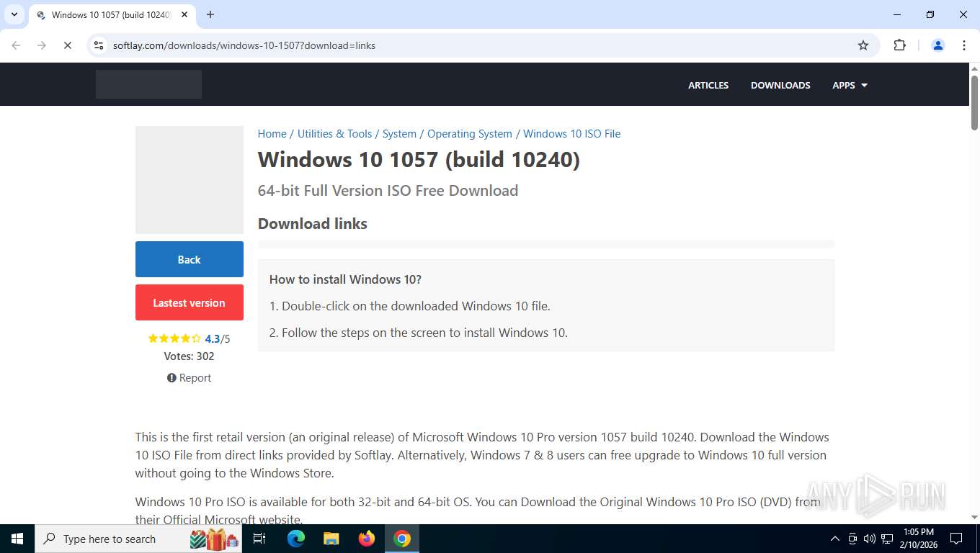Open a new tab with the plus icon
980x553 pixels.
point(210,14)
